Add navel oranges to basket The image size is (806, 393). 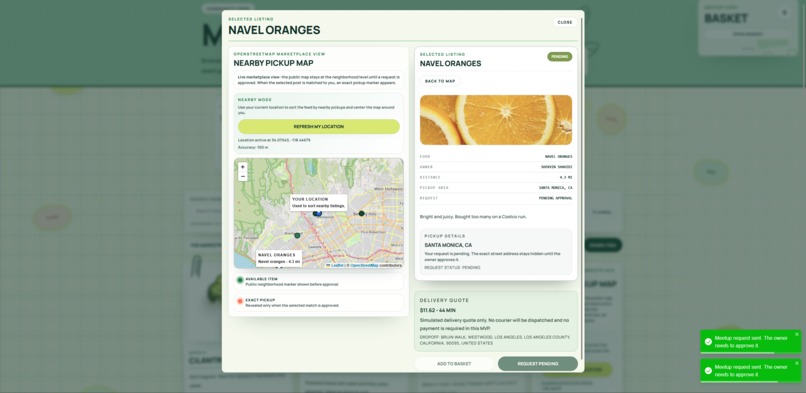454,364
